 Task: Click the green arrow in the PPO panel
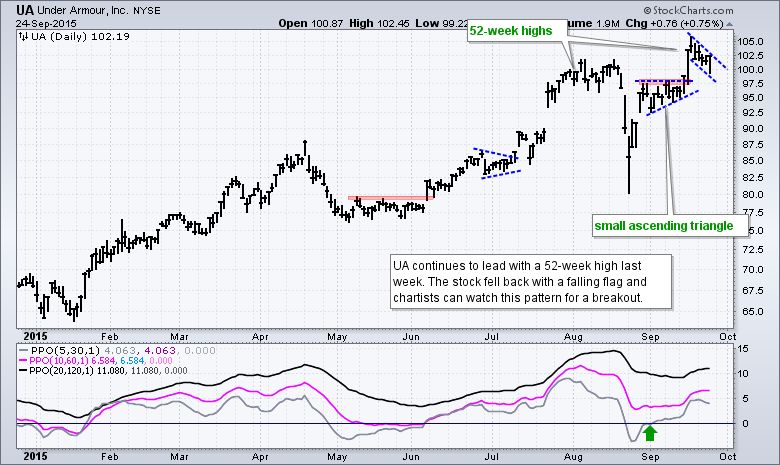pos(650,433)
